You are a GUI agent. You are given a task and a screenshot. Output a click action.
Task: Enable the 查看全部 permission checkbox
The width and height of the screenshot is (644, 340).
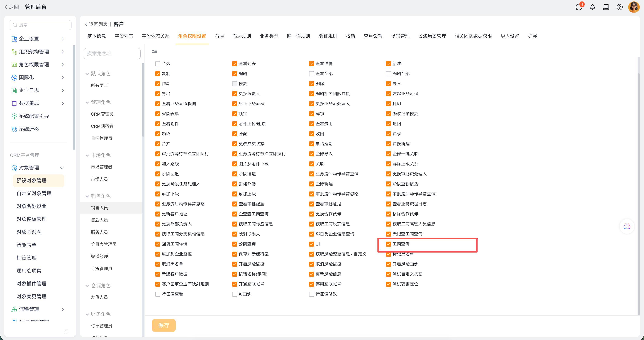[311, 74]
